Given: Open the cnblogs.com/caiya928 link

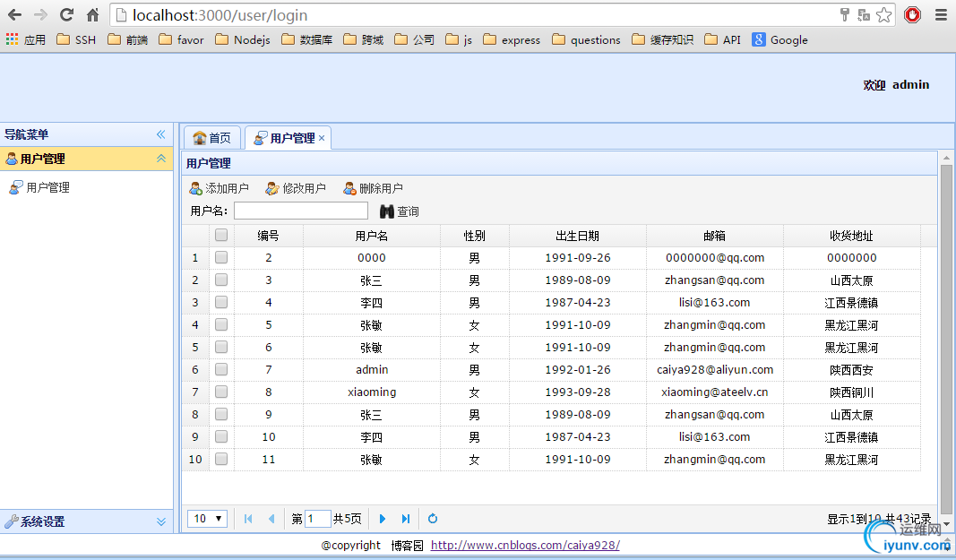Looking at the screenshot, I should pos(525,545).
